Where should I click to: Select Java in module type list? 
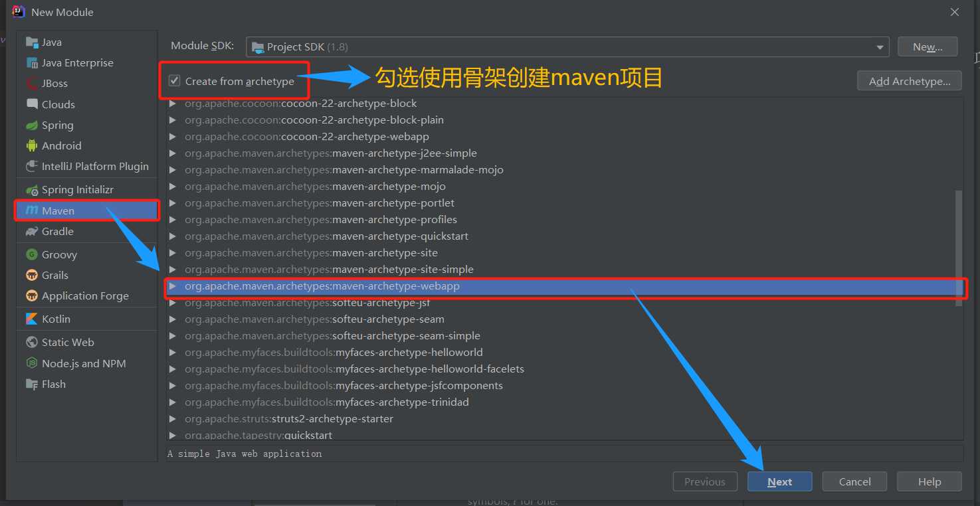(x=87, y=42)
